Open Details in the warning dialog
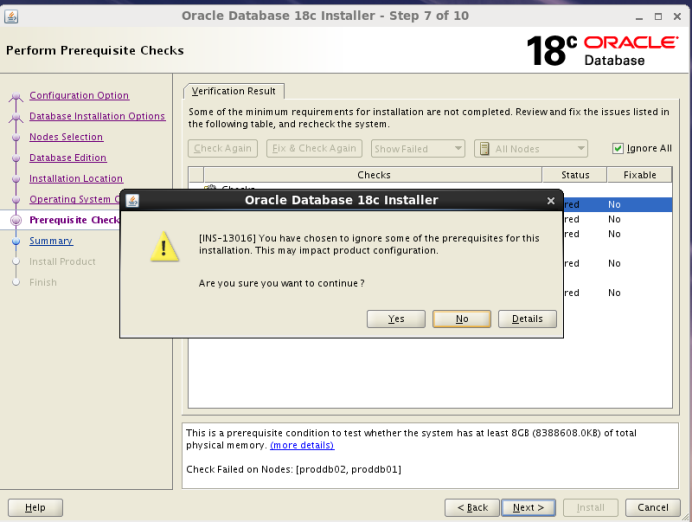Image resolution: width=692 pixels, height=522 pixels. pyautogui.click(x=527, y=319)
